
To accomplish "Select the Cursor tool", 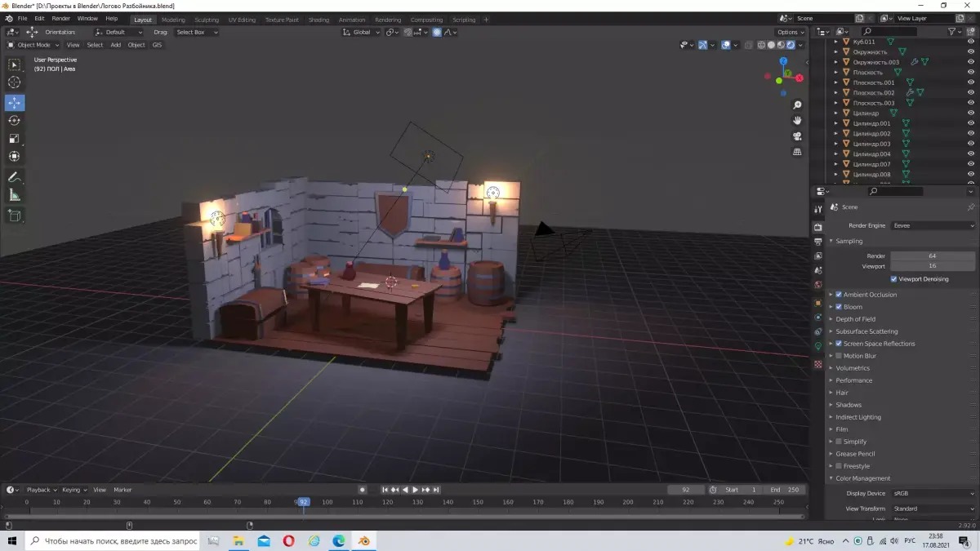I will [x=14, y=82].
